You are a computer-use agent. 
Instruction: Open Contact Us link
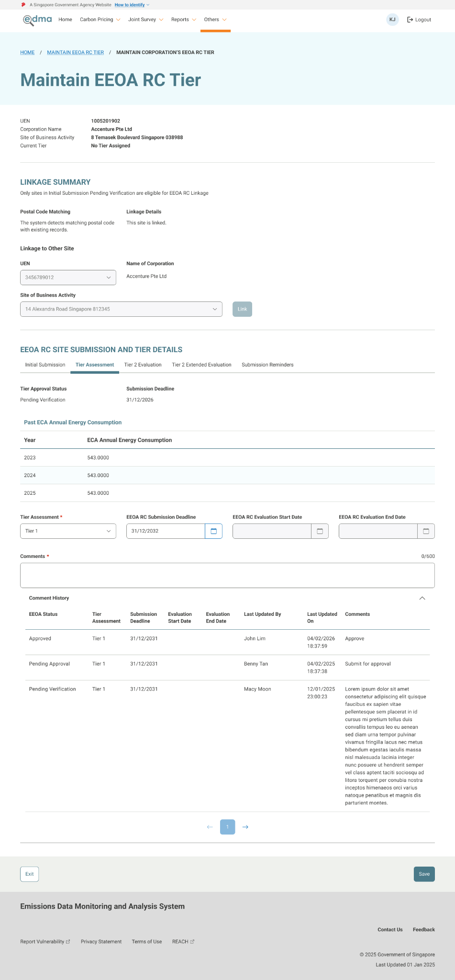(390, 930)
